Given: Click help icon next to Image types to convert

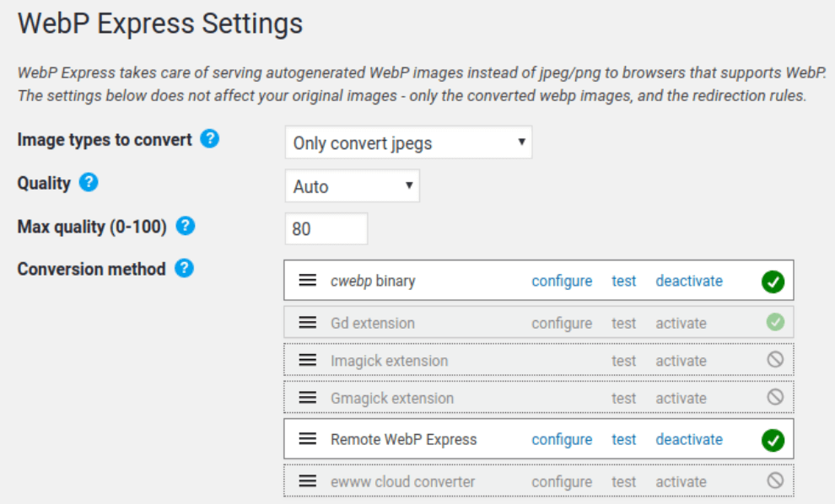Looking at the screenshot, I should click(210, 139).
